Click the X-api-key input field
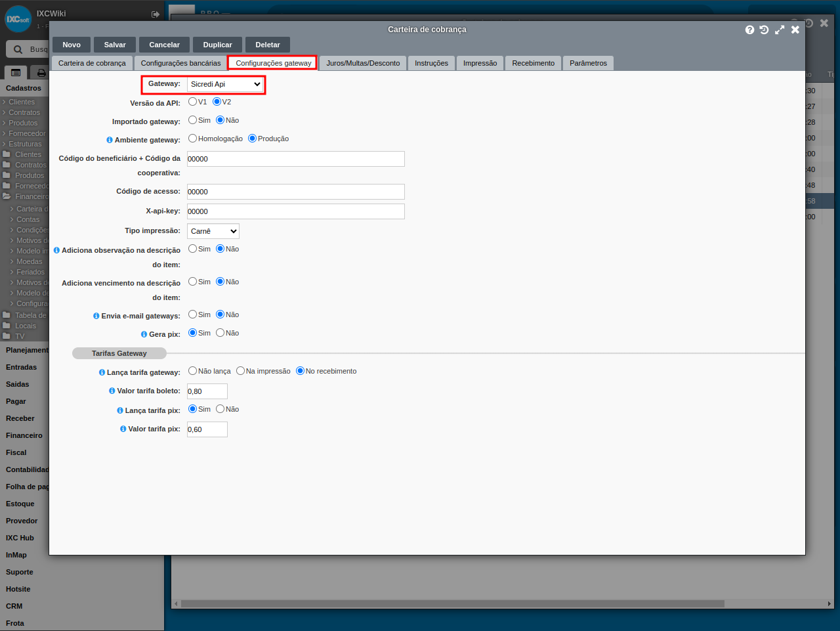840x631 pixels. pos(296,211)
